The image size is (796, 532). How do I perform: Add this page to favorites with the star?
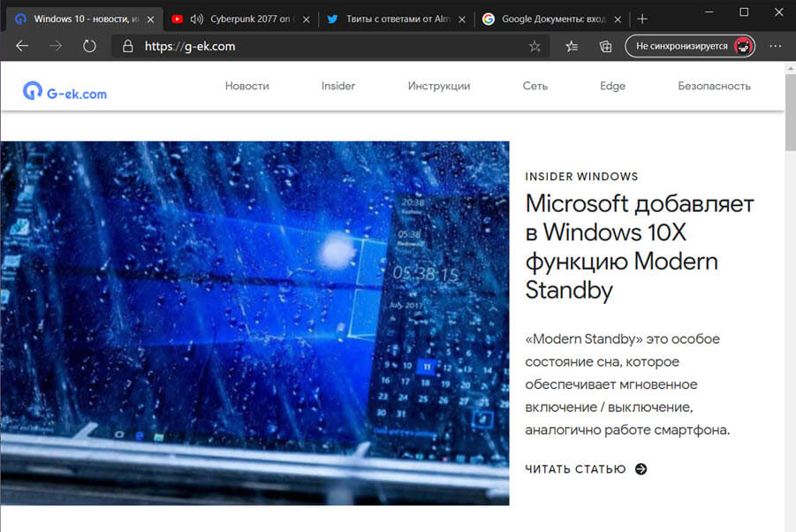click(534, 46)
